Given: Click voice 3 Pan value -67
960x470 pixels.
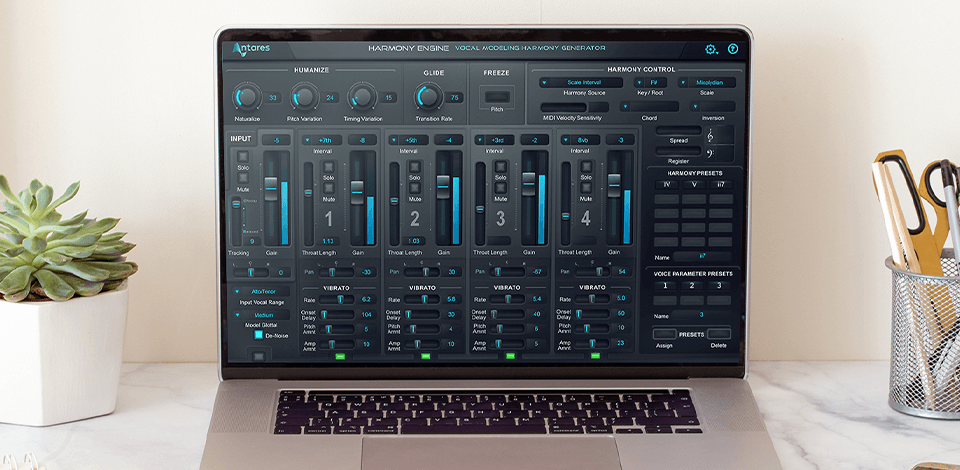Looking at the screenshot, I should point(537,272).
